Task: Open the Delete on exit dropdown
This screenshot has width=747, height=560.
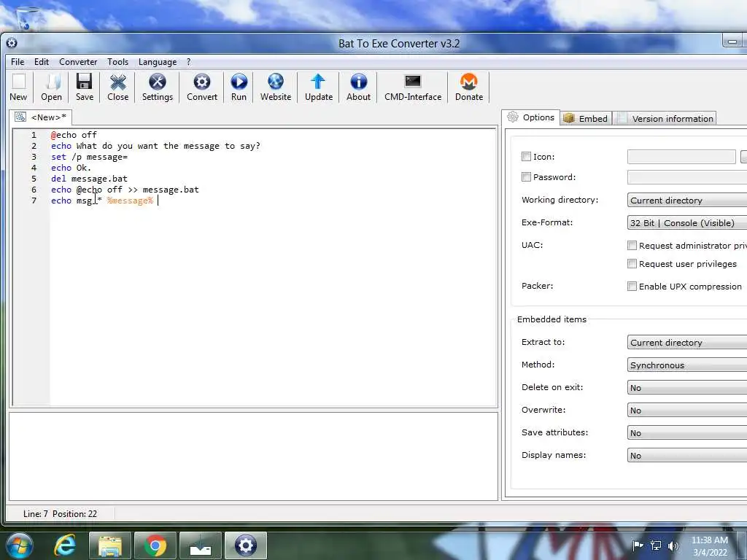Action: coord(687,387)
